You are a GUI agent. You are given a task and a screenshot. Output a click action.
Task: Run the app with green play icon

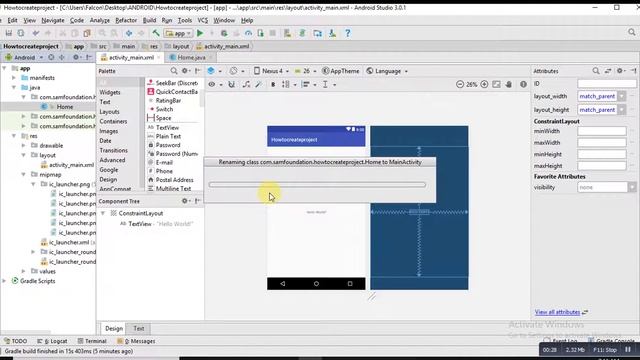coord(200,33)
